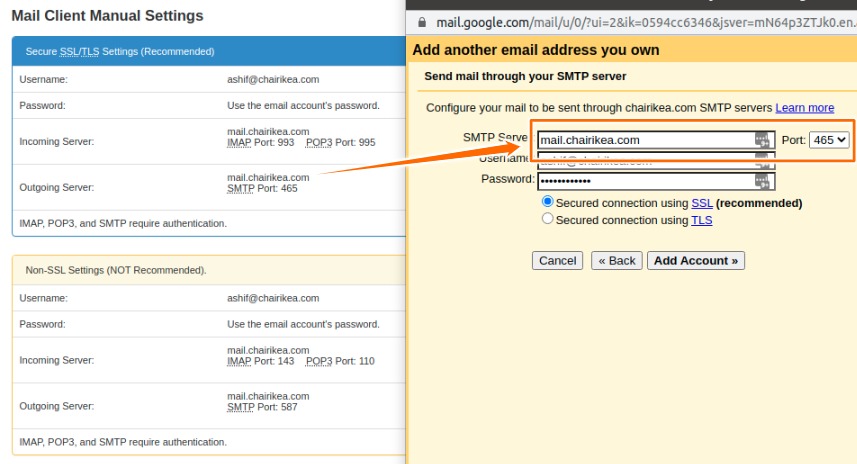
Task: Click the SSL section Password label
Action: pos(42,105)
